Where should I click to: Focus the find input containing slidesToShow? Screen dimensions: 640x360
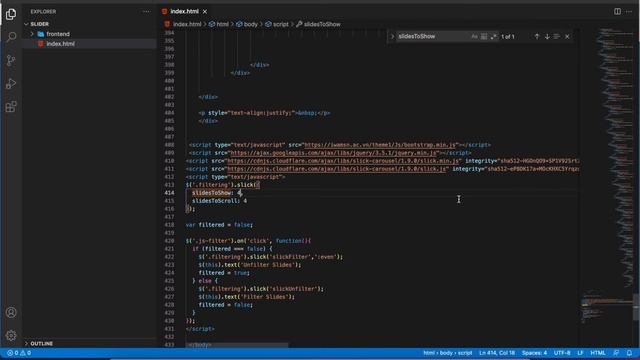point(433,36)
